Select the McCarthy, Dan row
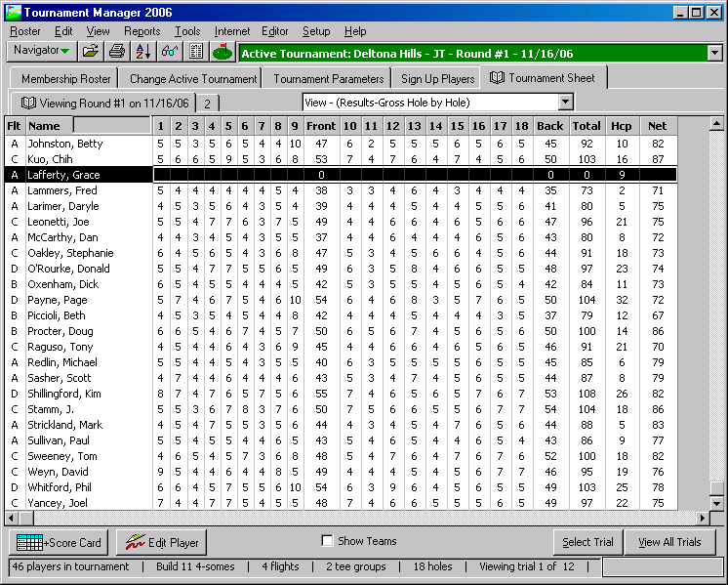The width and height of the screenshot is (728, 585). [x=341, y=237]
